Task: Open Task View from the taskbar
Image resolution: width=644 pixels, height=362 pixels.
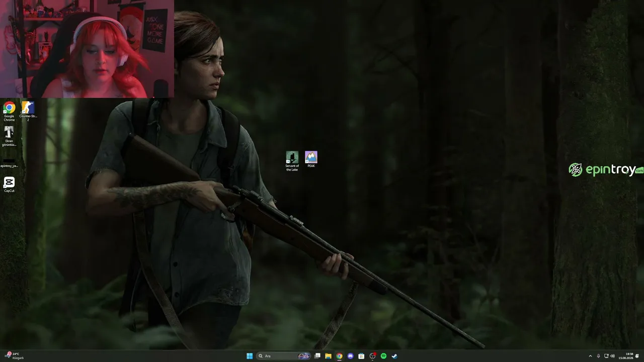Action: 317,356
